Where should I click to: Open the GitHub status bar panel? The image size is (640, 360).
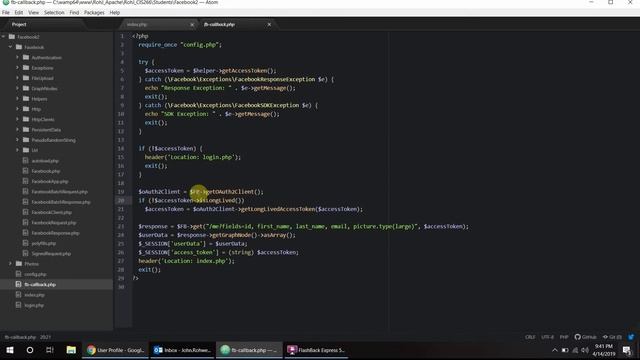coord(585,337)
